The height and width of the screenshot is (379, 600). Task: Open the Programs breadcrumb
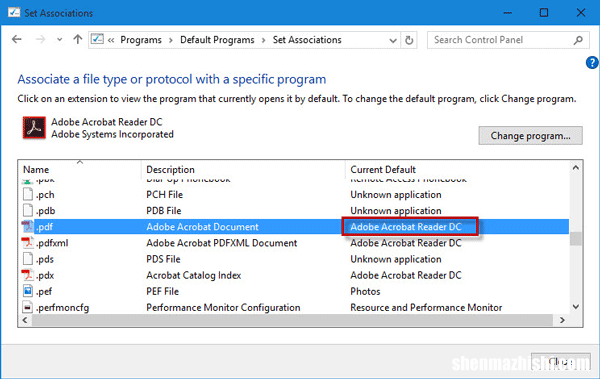(x=141, y=40)
